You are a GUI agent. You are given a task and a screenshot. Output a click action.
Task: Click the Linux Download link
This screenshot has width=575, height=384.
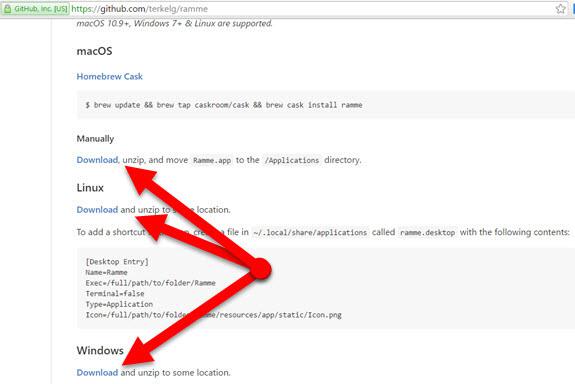(x=97, y=210)
